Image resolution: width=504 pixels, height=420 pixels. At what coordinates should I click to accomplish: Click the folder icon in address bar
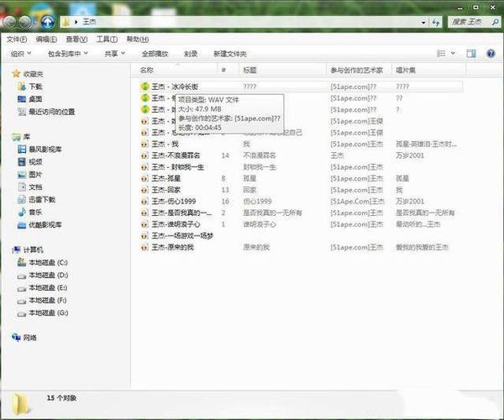pyautogui.click(x=66, y=22)
